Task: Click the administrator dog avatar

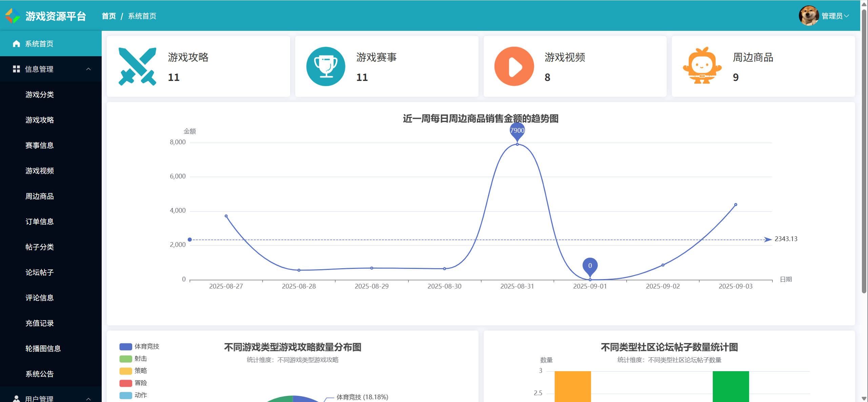Action: pos(808,16)
